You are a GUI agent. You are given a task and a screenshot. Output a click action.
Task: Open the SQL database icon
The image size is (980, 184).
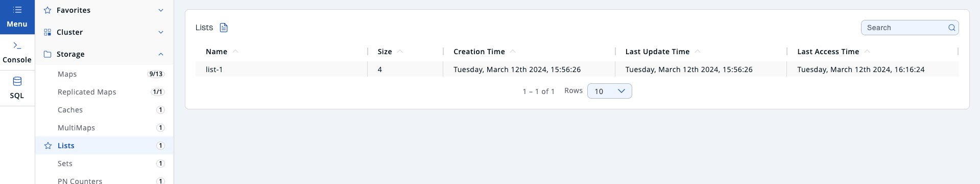pos(17,81)
